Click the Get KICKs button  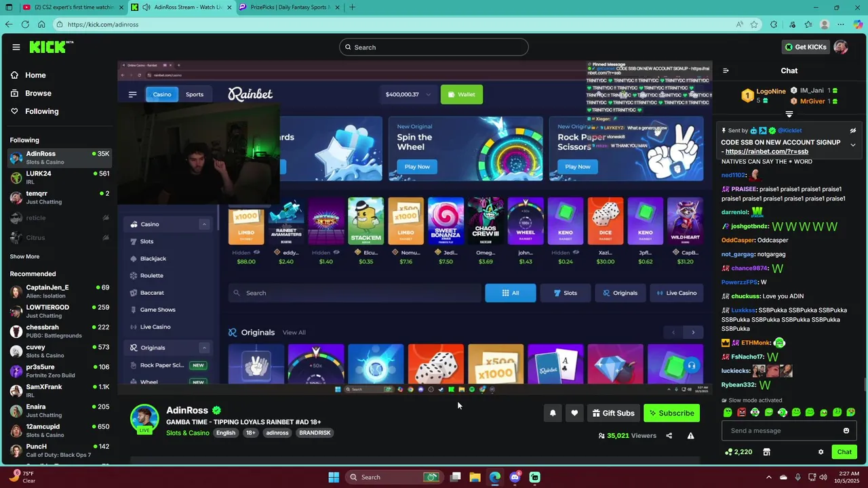(x=806, y=47)
